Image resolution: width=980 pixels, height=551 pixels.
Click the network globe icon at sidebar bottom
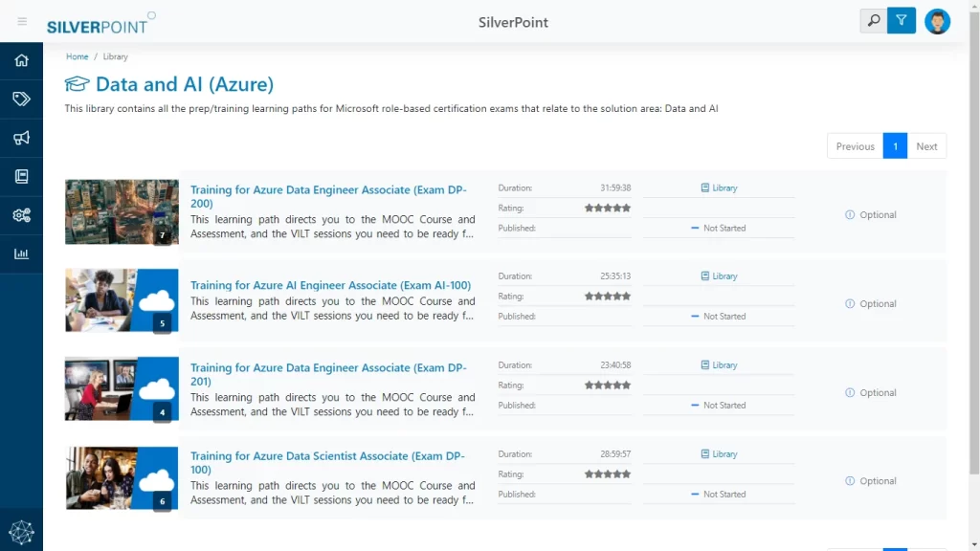click(x=21, y=531)
